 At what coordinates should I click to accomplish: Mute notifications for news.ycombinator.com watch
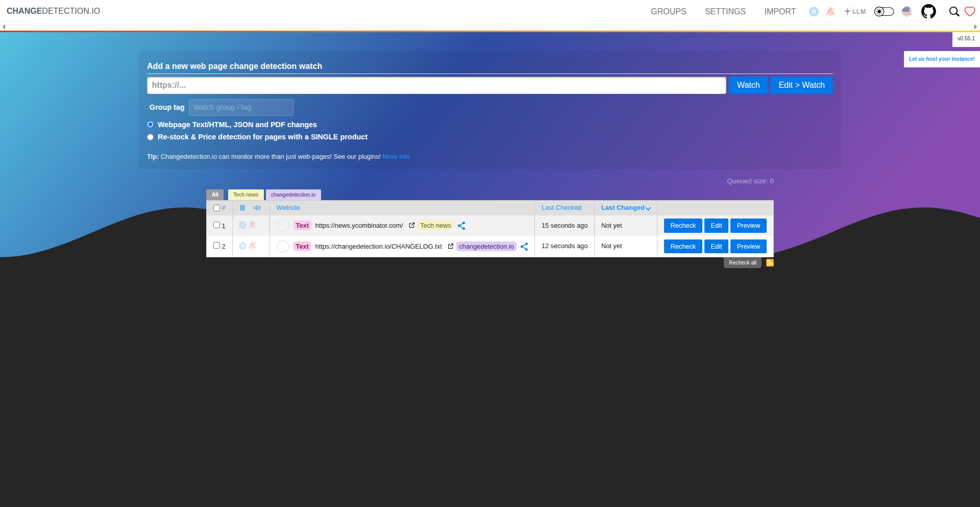tap(252, 225)
